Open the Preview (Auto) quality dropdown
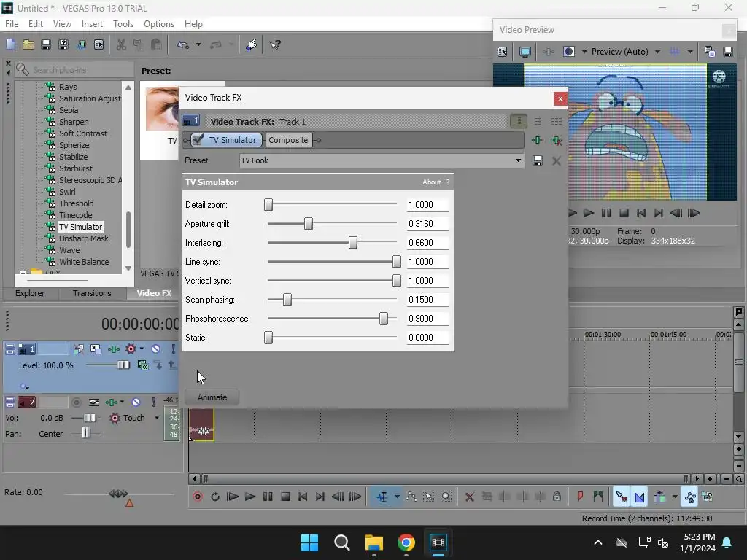 pos(657,52)
